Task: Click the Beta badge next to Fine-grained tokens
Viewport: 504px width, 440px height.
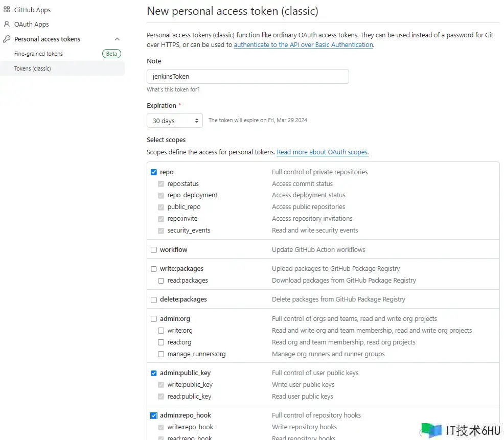Action: 111,54
